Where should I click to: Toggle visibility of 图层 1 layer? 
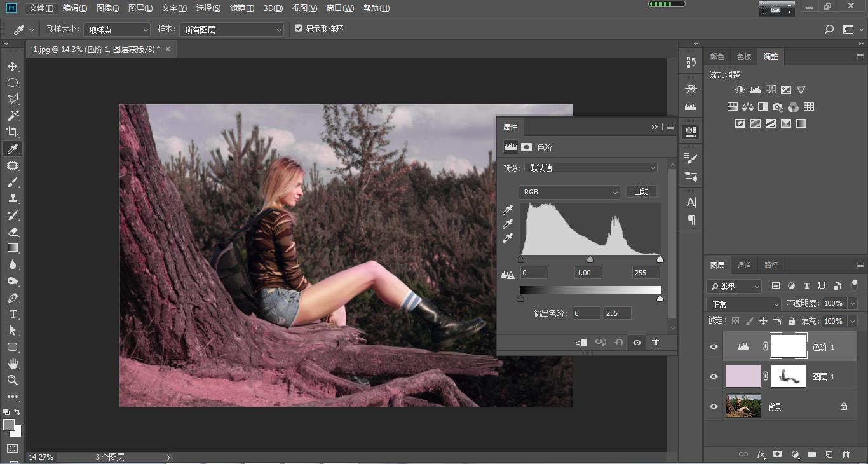coord(714,376)
